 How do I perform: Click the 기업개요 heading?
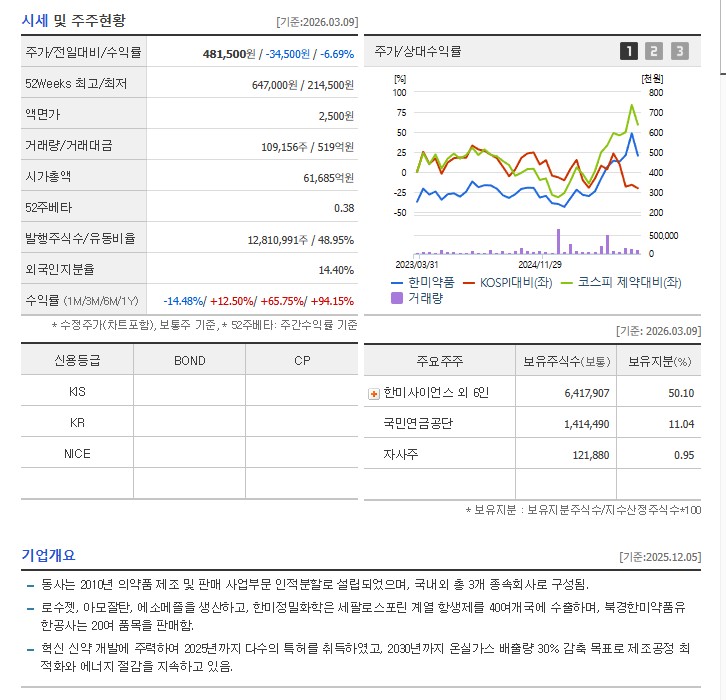(48, 555)
